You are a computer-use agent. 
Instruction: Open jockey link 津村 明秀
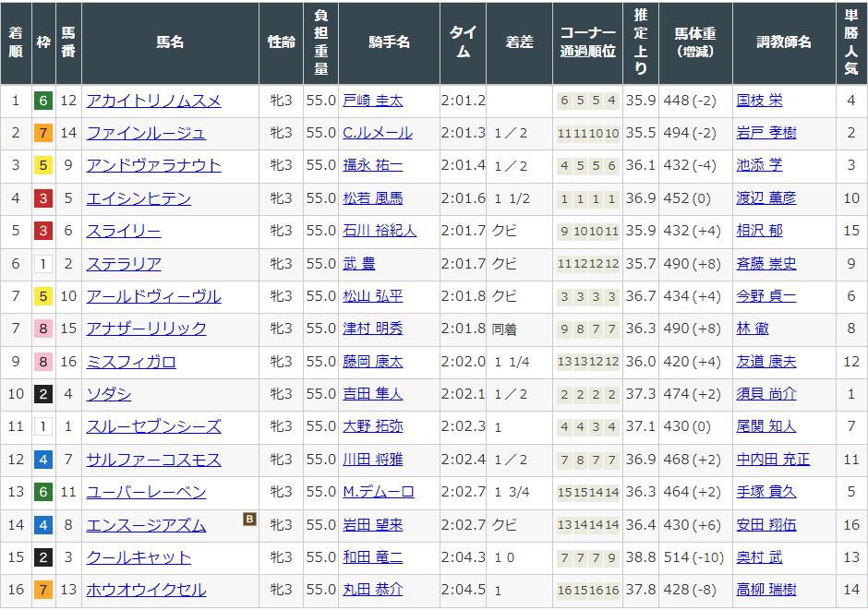(372, 329)
